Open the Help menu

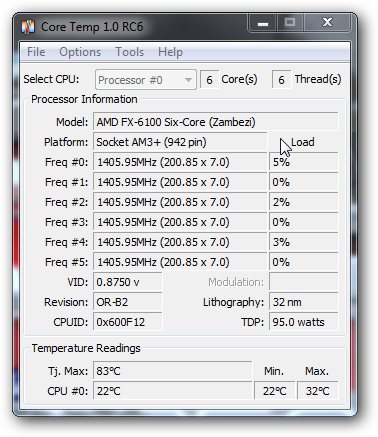[170, 52]
